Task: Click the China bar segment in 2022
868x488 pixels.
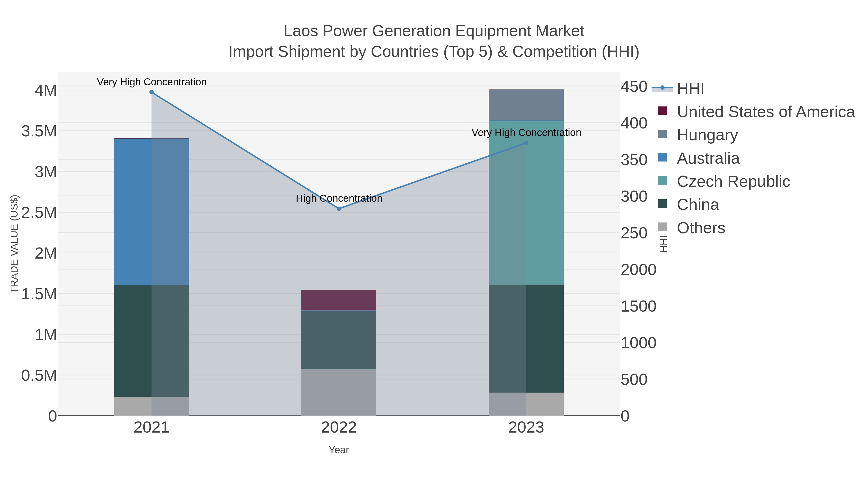Action: pos(339,340)
